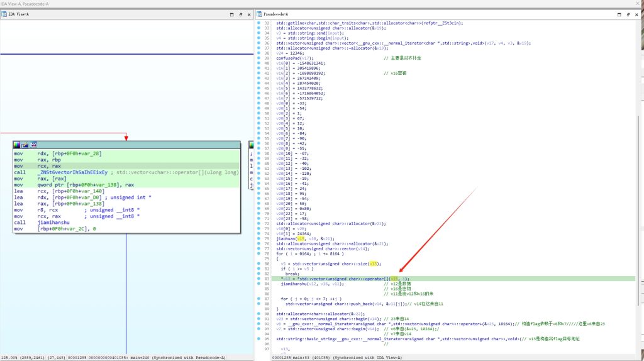The image size is (644, 361).
Task: Switch to the Pseudocode-A tab
Action: [275, 14]
